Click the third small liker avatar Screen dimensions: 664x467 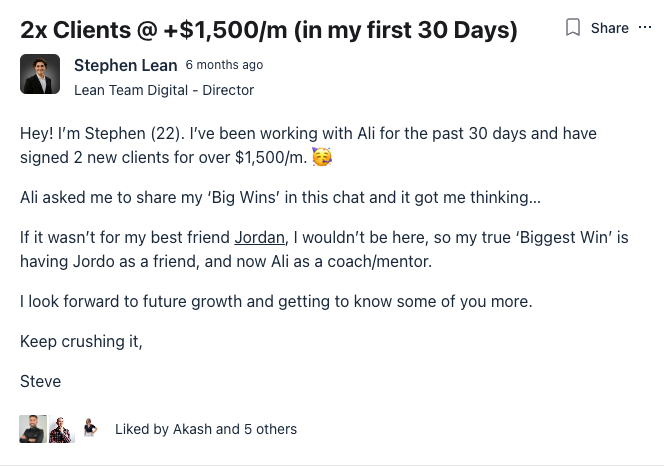pos(90,428)
